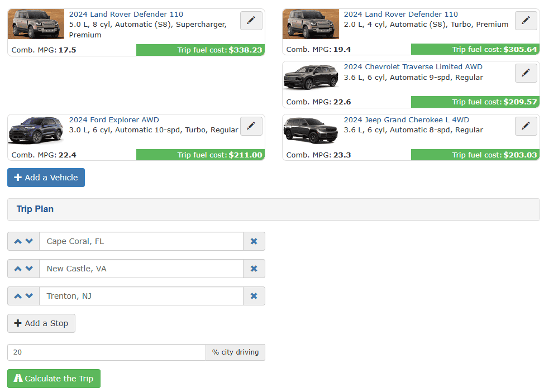Screen dimensions: 544x392
Task: Edit the Chevrolet Traverse Limited AWD vehicle
Action: coord(526,73)
